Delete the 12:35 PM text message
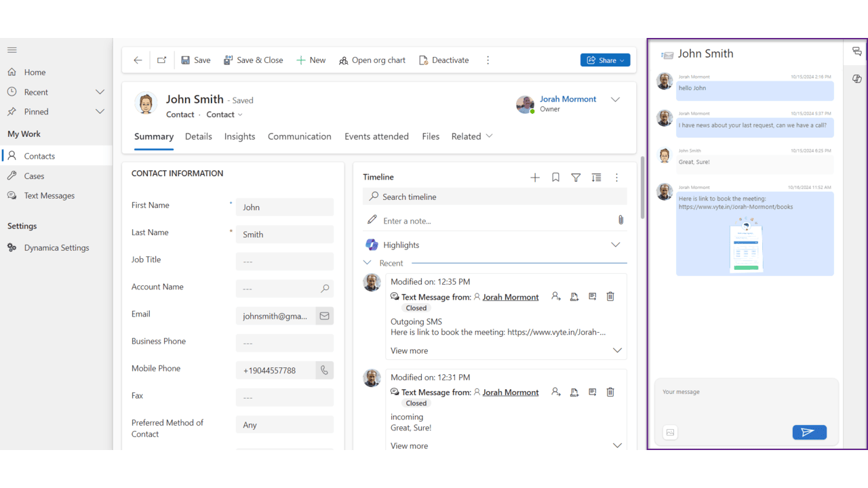Viewport: 868px width, 488px height. pos(610,297)
